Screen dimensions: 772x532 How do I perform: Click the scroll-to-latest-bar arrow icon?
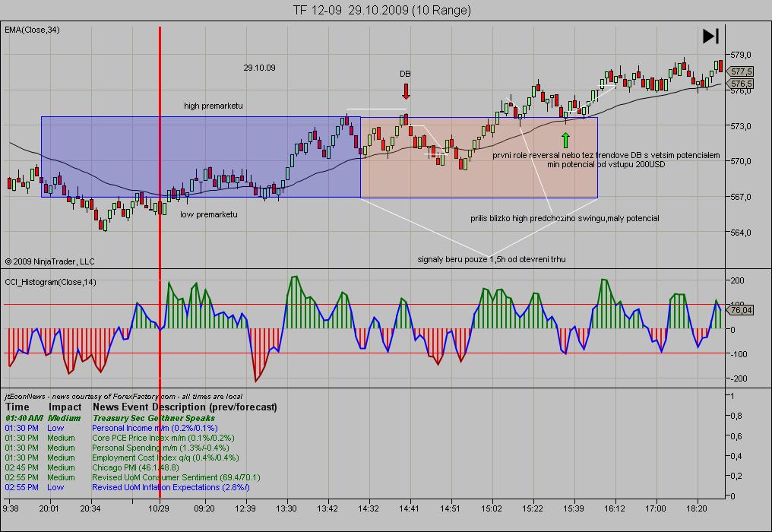click(x=710, y=36)
